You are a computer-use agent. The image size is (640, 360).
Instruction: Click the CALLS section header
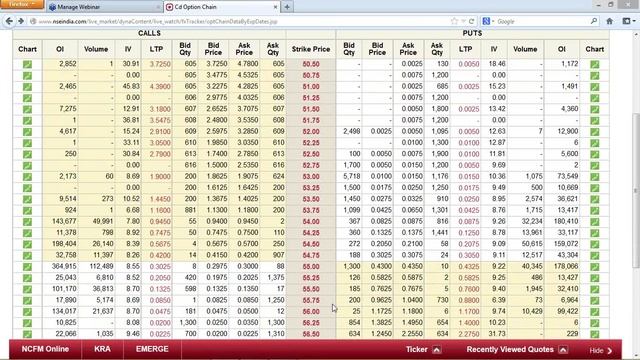[x=149, y=33]
